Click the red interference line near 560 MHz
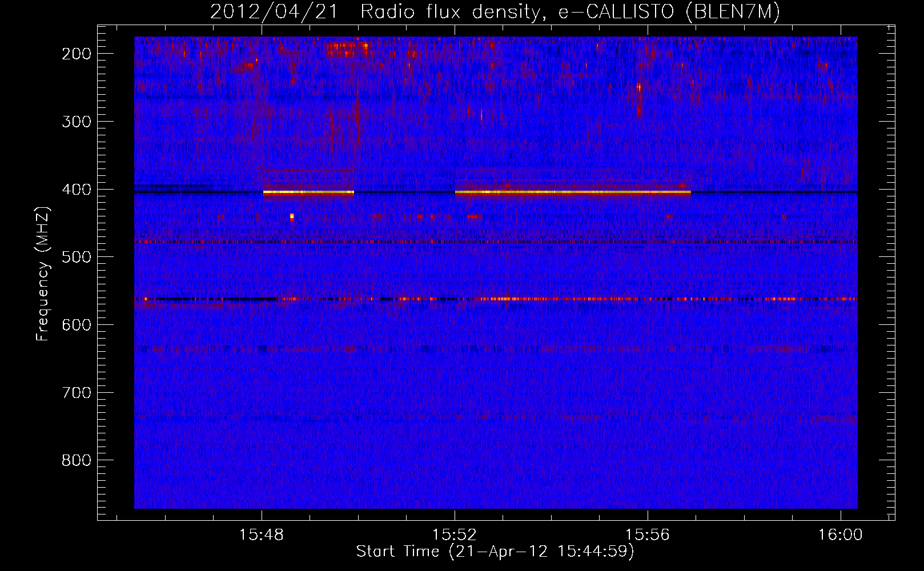The width and height of the screenshot is (924, 571). pos(496,299)
